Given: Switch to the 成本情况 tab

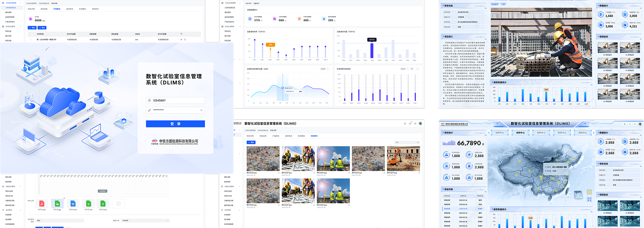Looking at the screenshot, I should [70, 9].
